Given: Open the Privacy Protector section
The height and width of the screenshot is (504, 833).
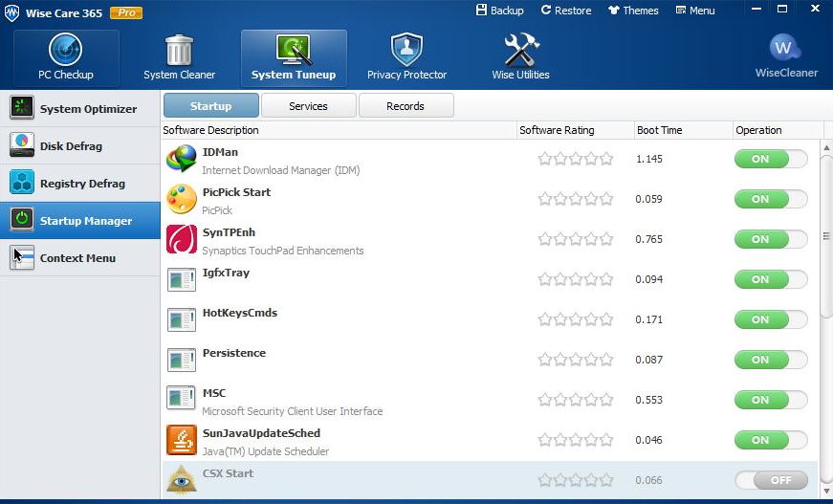Looking at the screenshot, I should [407, 58].
